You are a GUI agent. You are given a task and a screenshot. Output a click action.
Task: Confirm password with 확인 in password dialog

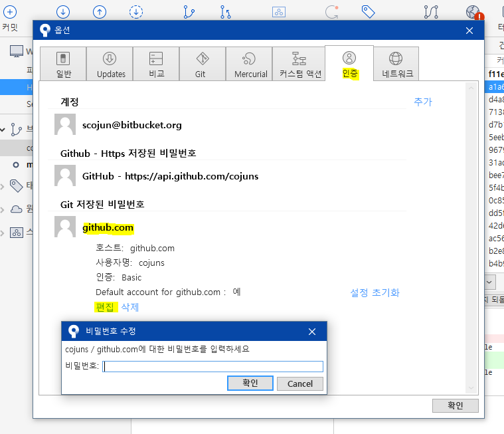point(250,383)
